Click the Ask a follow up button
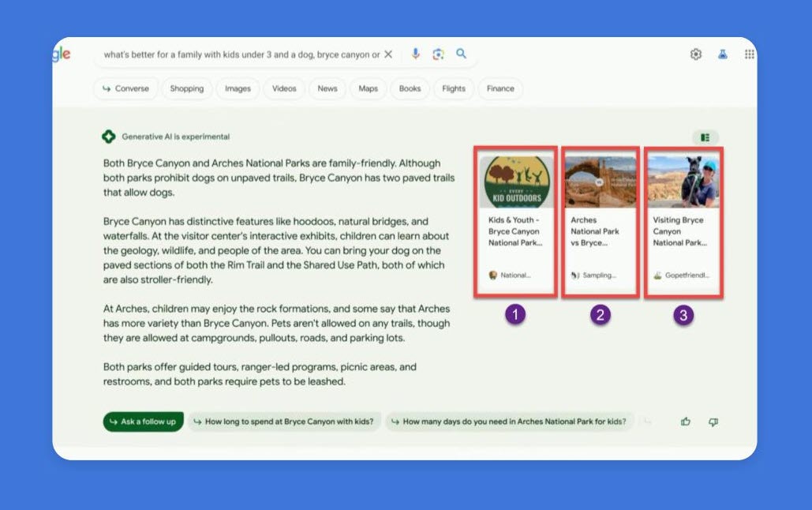Viewport: 812px width, 510px height. point(143,422)
